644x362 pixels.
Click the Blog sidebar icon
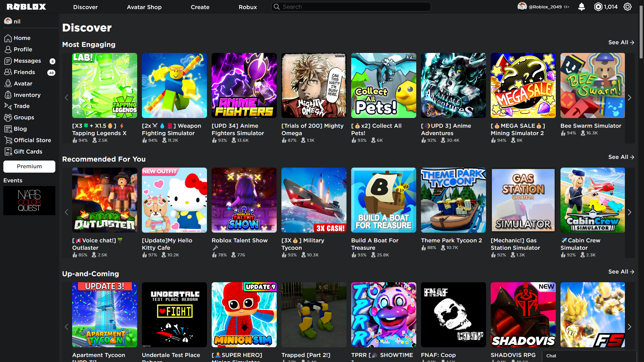click(8, 129)
